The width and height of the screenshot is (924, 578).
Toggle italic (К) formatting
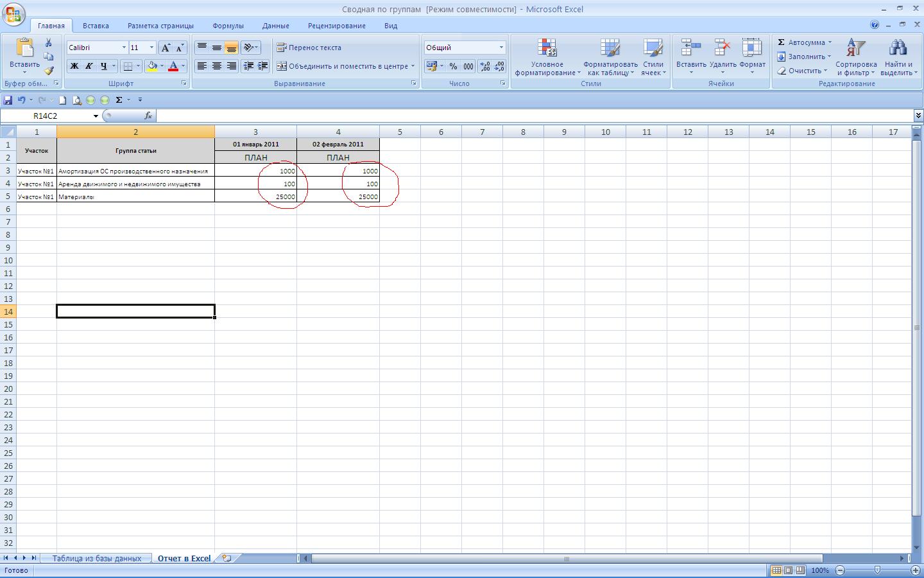pos(89,66)
